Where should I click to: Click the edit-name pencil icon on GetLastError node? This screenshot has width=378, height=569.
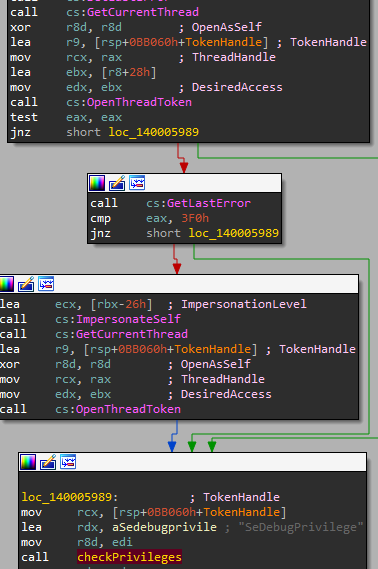click(117, 183)
